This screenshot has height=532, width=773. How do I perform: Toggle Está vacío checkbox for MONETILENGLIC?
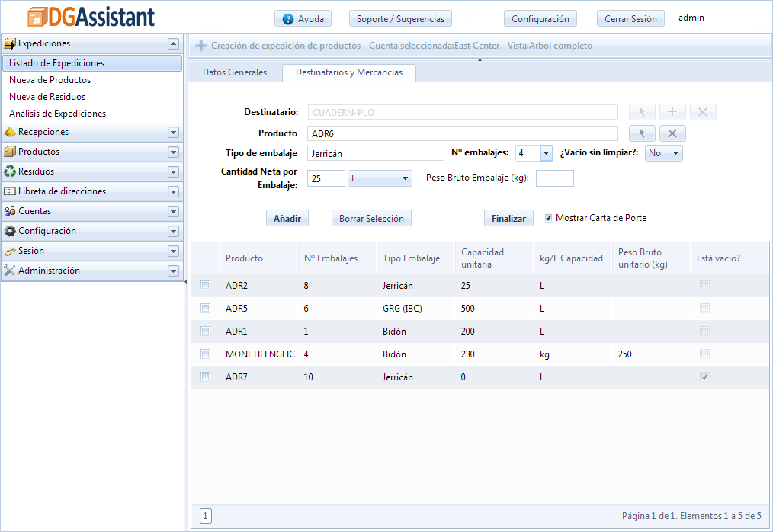pos(705,354)
